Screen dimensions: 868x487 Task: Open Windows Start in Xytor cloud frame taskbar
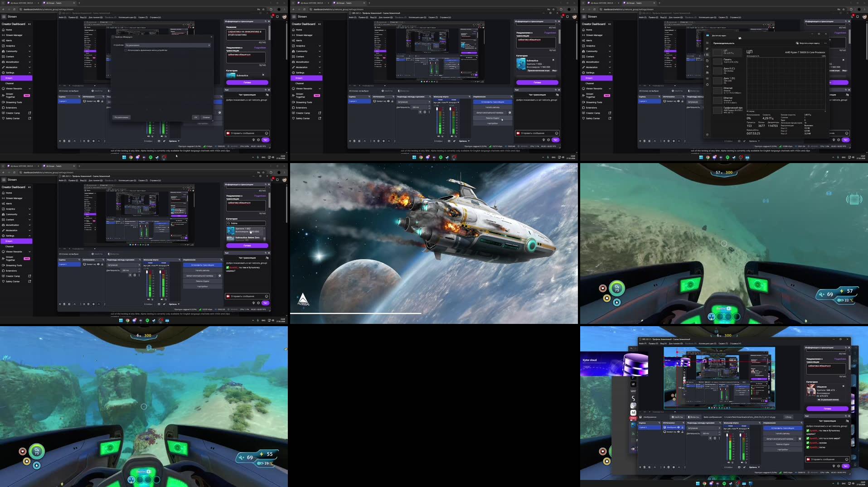pos(698,483)
